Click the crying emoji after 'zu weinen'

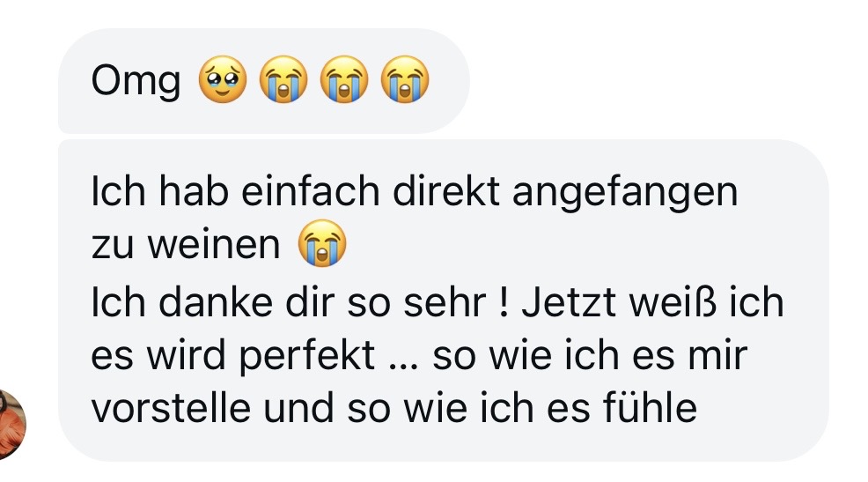point(323,245)
